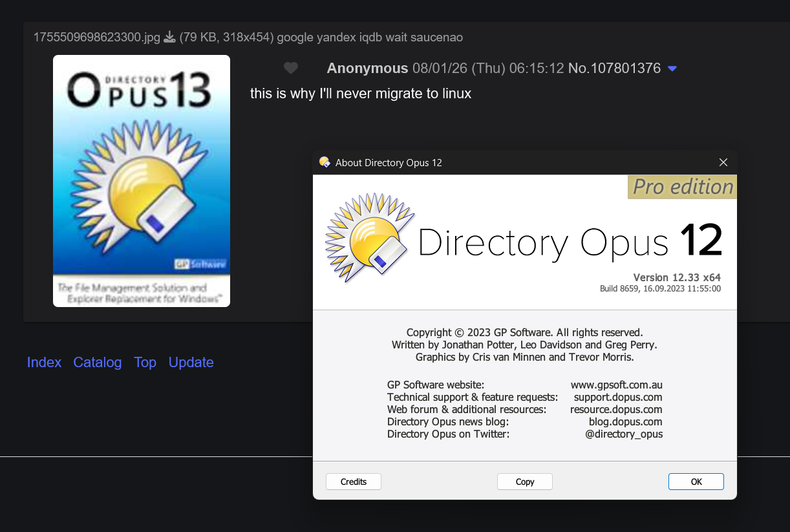Go to the Index link
The width and height of the screenshot is (790, 532).
(44, 363)
